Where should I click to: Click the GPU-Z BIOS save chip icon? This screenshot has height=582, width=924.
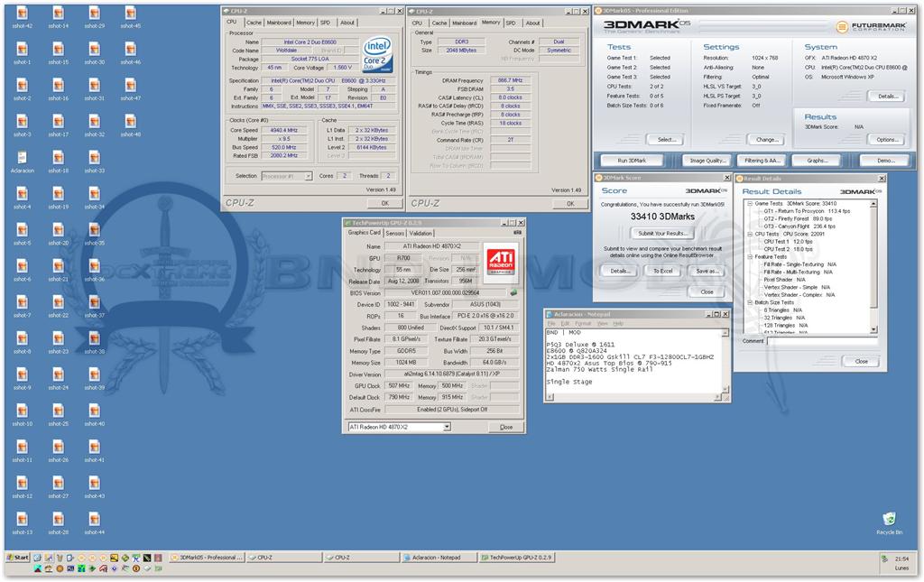coord(513,292)
